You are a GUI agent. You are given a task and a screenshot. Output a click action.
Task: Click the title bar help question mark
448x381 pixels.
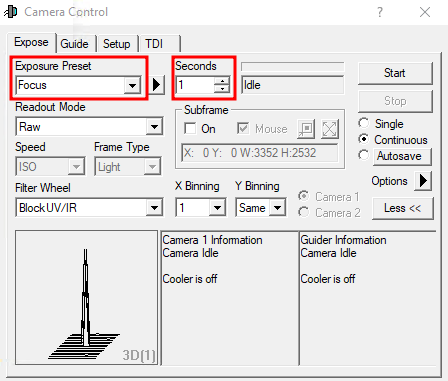tap(380, 12)
